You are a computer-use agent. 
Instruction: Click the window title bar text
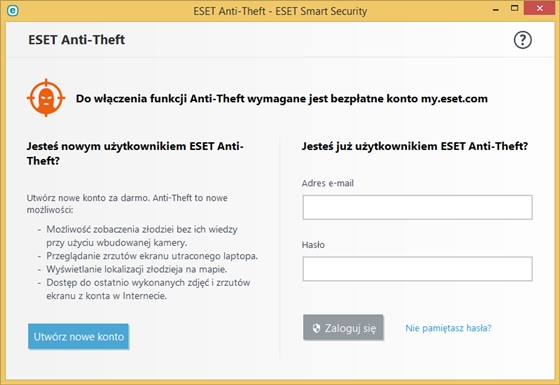tap(280, 11)
